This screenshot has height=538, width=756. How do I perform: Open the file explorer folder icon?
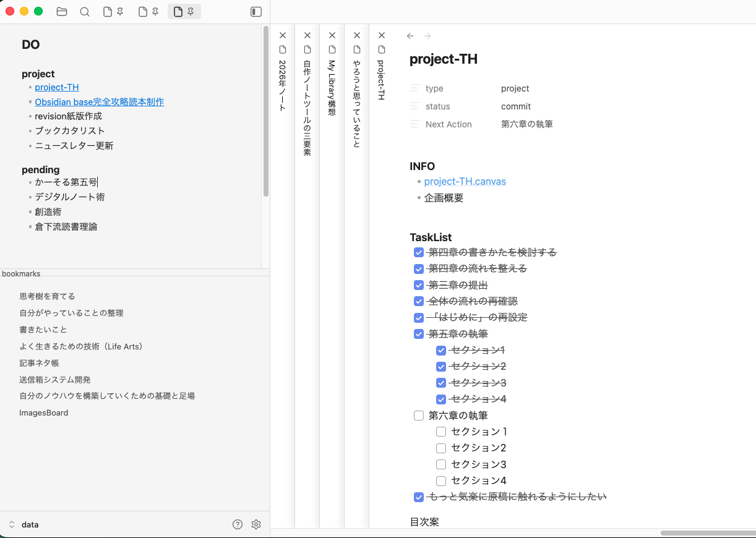(62, 12)
